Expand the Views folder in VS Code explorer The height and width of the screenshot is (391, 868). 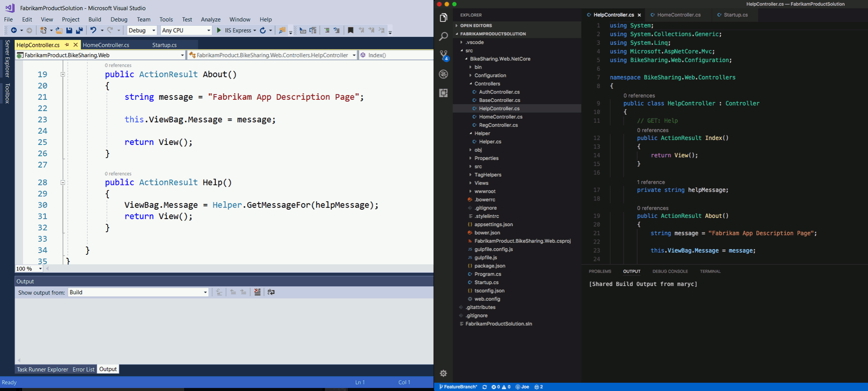(481, 183)
